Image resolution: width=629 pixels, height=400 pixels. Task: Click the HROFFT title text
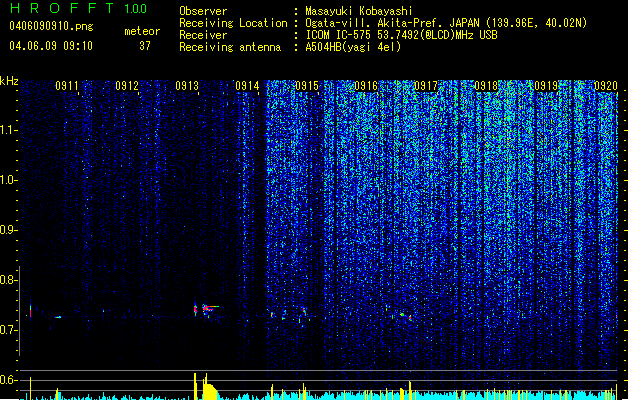click(x=62, y=8)
